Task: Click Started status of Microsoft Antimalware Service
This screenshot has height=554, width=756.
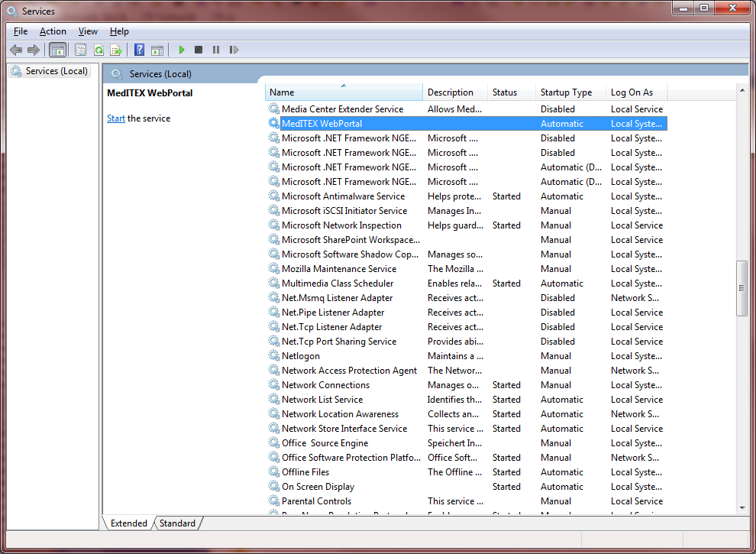Action: point(506,196)
